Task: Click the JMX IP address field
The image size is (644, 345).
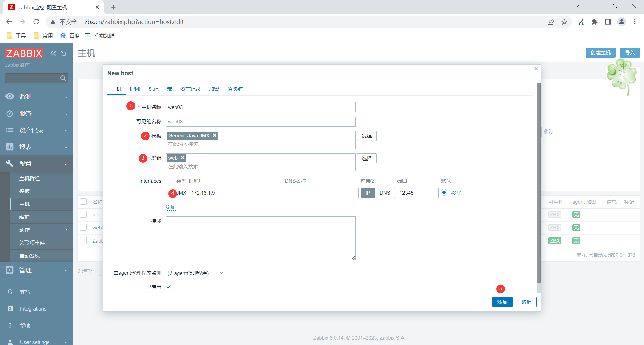Action: pyautogui.click(x=235, y=193)
